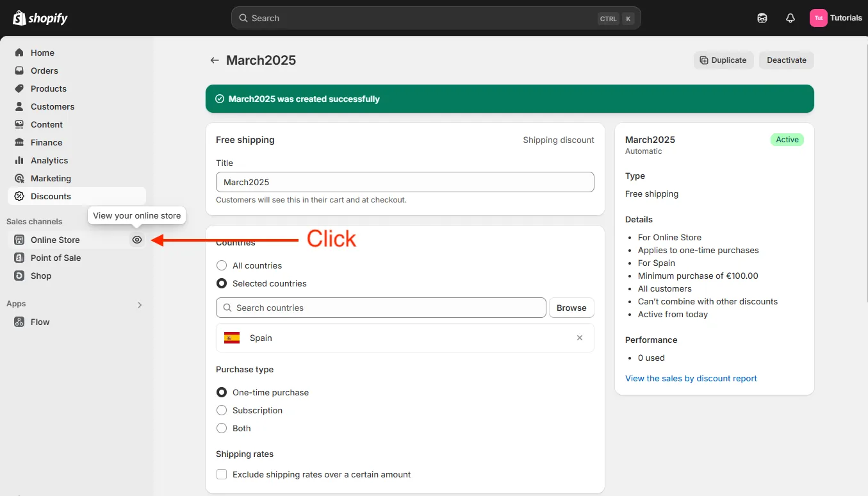This screenshot has height=496, width=868.
Task: Open the Flow app in sidebar
Action: (38, 322)
